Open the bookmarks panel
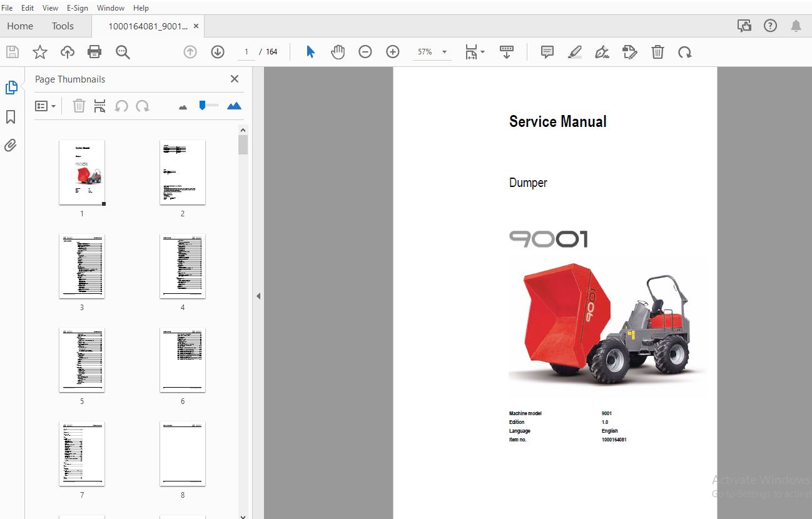Screen dimensions: 812x519 click(11, 117)
